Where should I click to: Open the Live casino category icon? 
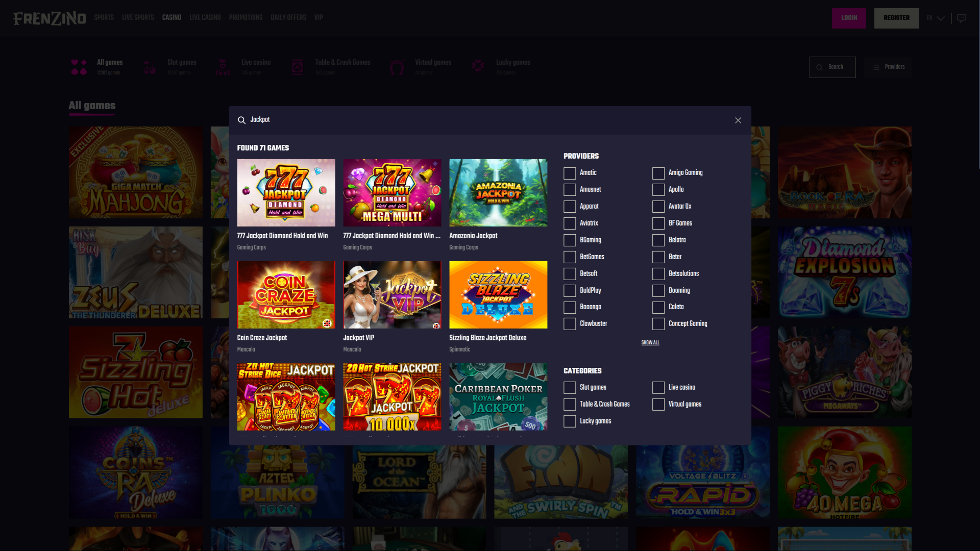[x=223, y=67]
